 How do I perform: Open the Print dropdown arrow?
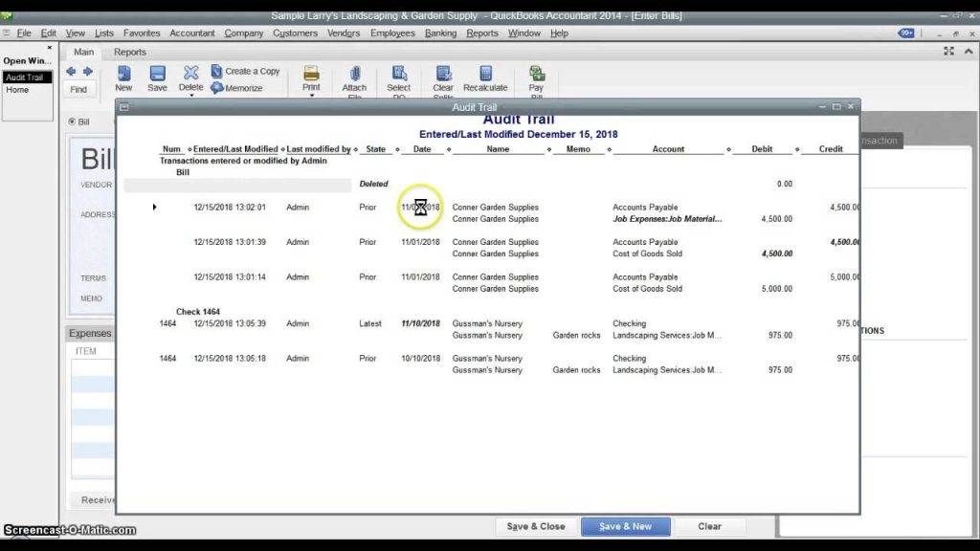pos(311,96)
